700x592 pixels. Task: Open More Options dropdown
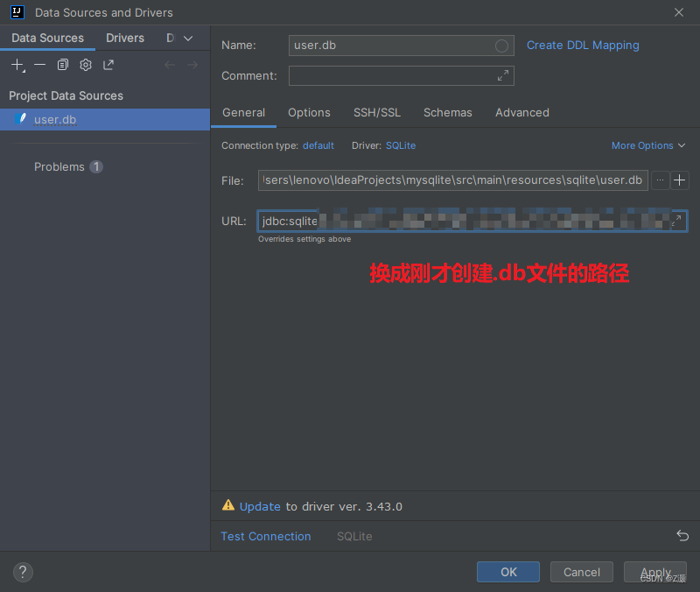(x=648, y=145)
